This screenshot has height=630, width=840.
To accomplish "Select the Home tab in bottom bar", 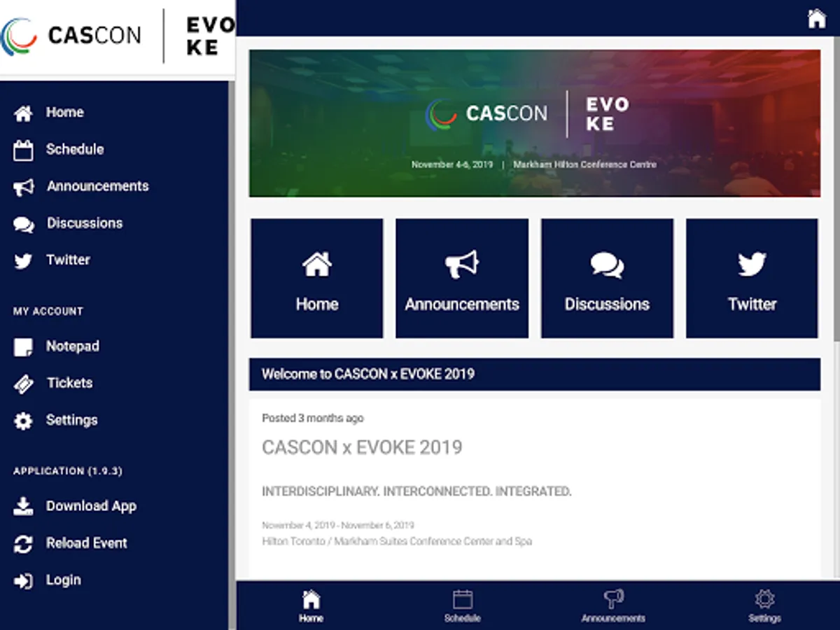I will pos(311,606).
